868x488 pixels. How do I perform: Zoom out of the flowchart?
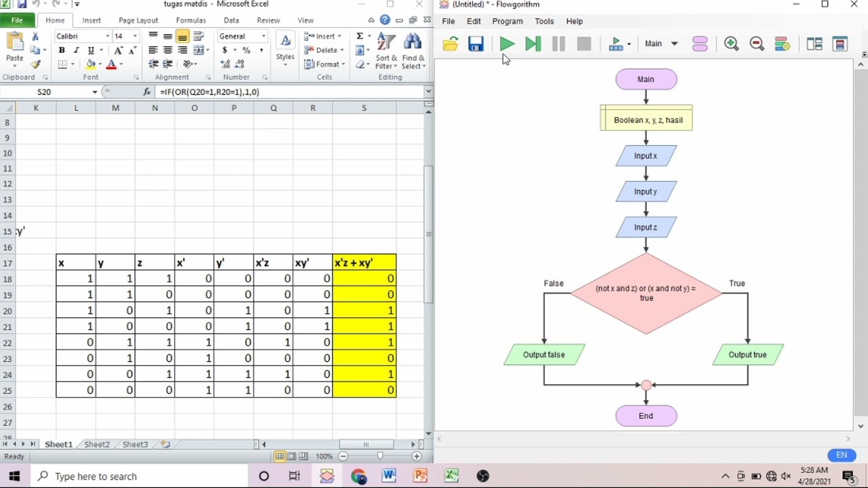coord(757,44)
